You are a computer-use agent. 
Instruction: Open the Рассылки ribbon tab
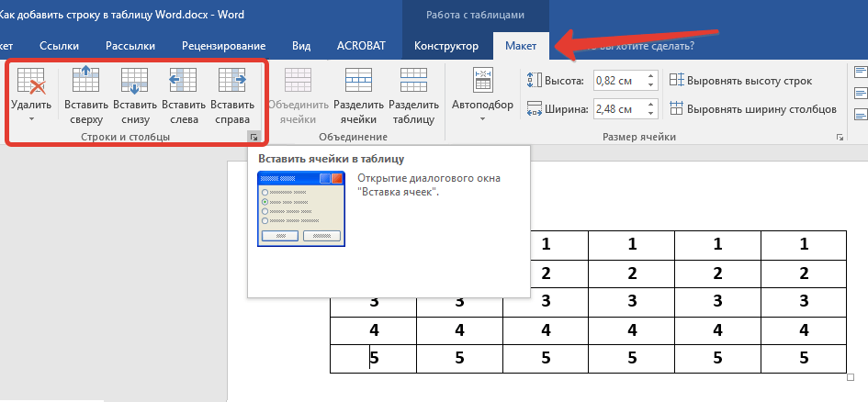coord(130,45)
